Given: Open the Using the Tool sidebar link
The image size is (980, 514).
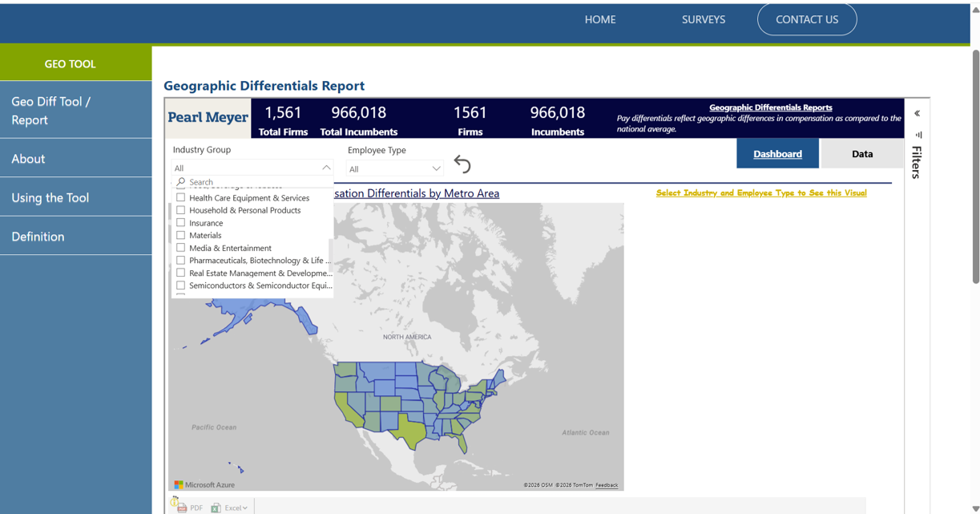Looking at the screenshot, I should coord(50,197).
